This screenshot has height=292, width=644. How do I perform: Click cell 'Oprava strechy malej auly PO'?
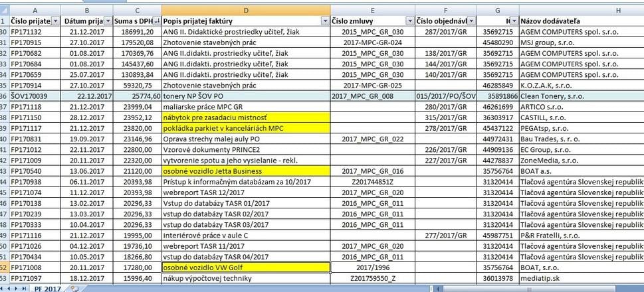tap(246, 139)
